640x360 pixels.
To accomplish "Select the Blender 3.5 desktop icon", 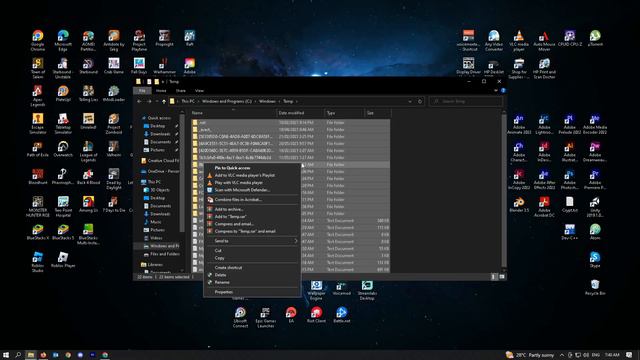I will 519,204.
